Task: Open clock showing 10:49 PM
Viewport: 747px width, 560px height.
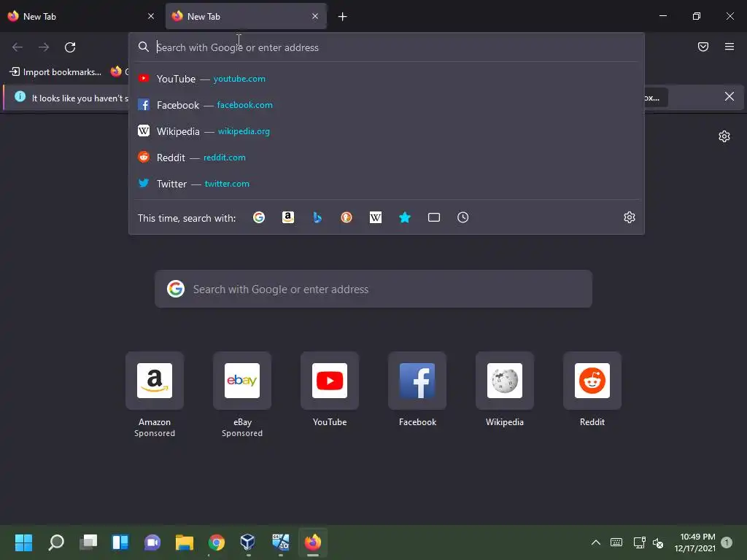Action: point(694,542)
